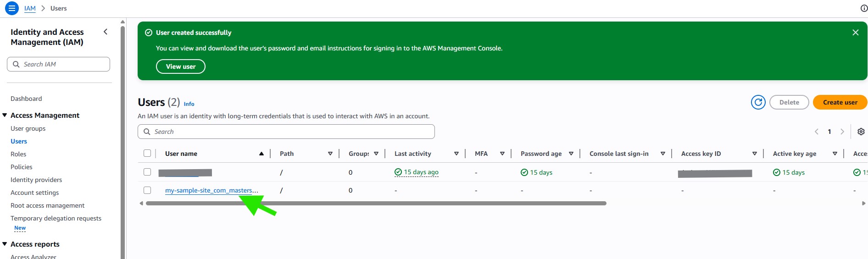Image resolution: width=868 pixels, height=259 pixels.
Task: Open Last activity column sort dropdown
Action: (456, 154)
